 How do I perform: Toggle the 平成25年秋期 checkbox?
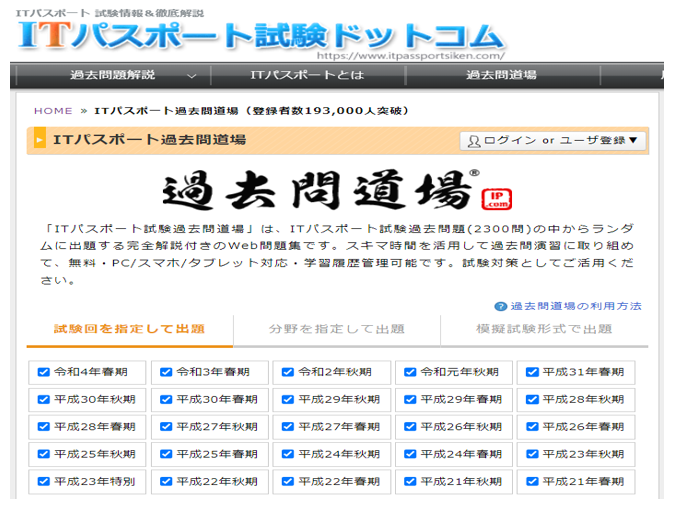(44, 455)
